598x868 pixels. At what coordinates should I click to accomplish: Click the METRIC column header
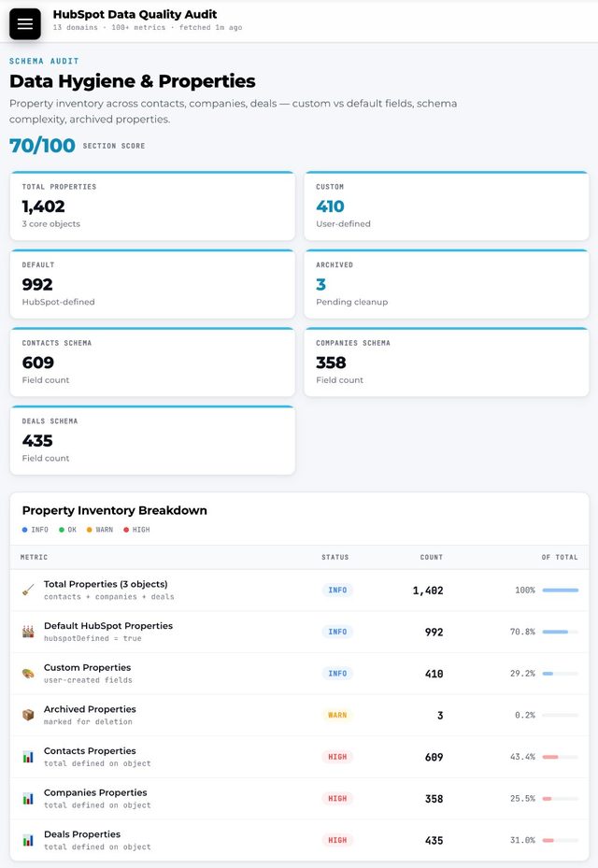coord(34,557)
